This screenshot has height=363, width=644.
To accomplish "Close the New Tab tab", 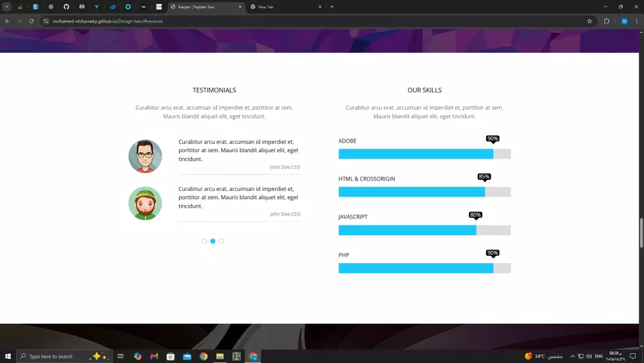I will click(x=319, y=6).
